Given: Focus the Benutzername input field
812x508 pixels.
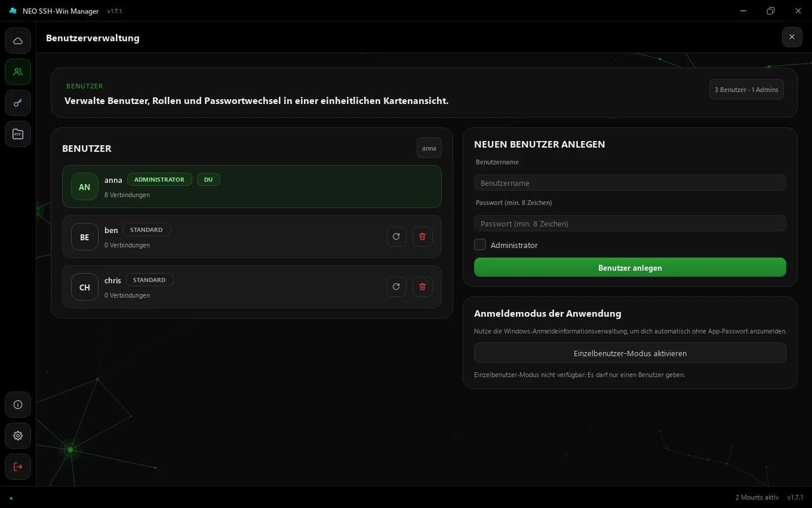Looking at the screenshot, I should pos(630,183).
